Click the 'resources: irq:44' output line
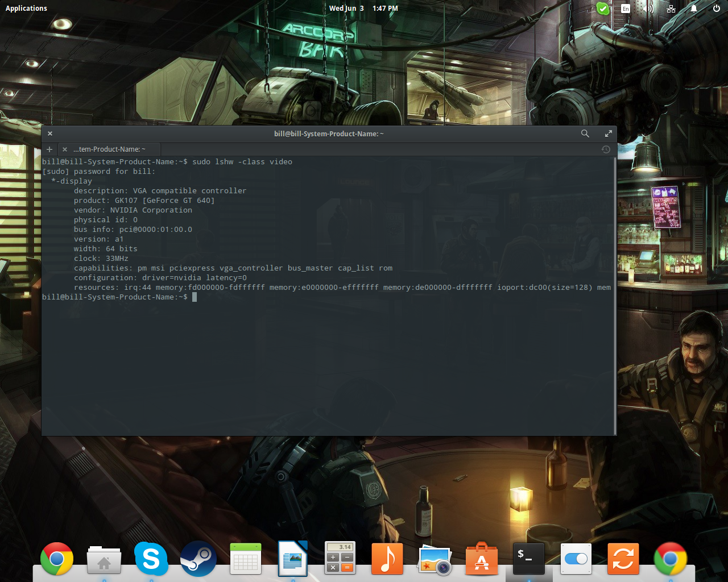The image size is (728, 582). pos(342,288)
